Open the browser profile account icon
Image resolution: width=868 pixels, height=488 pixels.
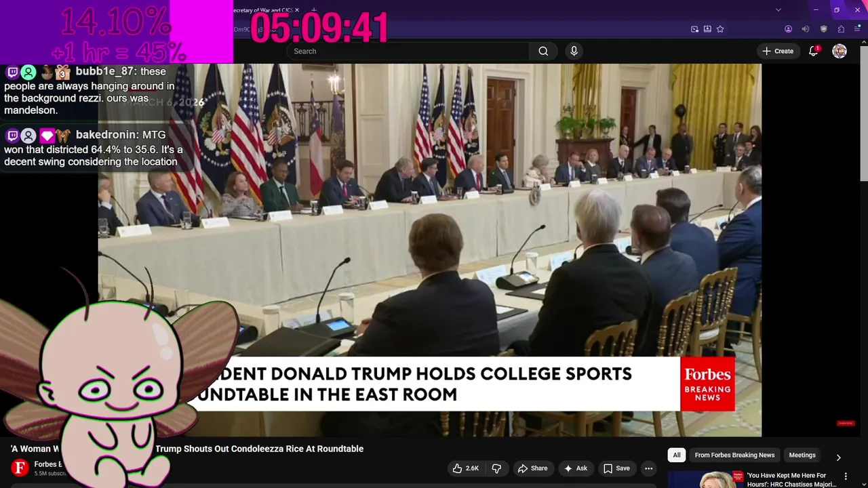tap(788, 29)
